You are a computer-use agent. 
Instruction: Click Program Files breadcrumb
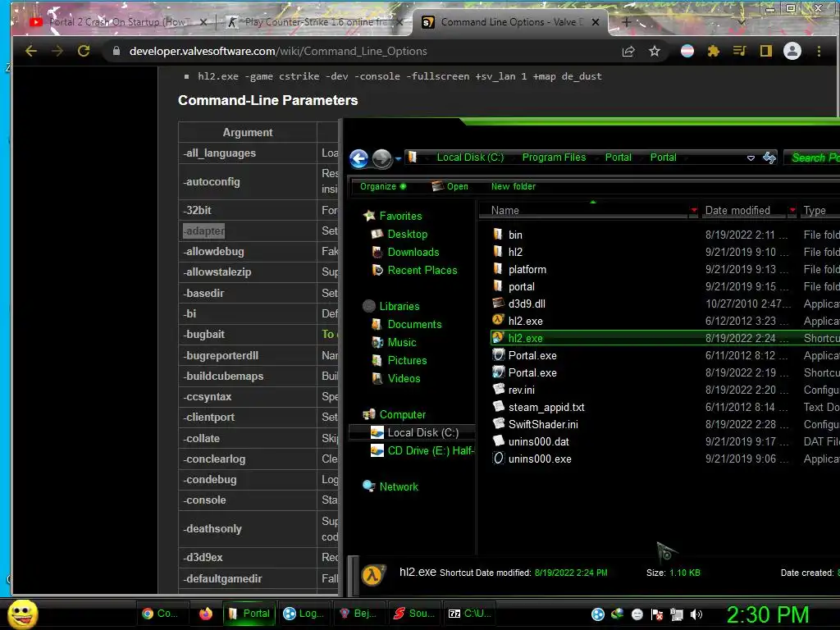(x=554, y=157)
